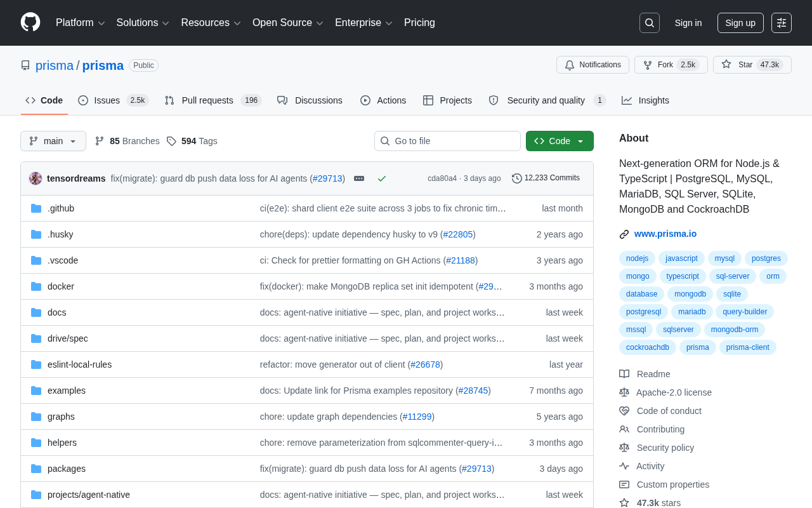Open pull request #22805 link
Image resolution: width=812 pixels, height=508 pixels.
point(458,234)
